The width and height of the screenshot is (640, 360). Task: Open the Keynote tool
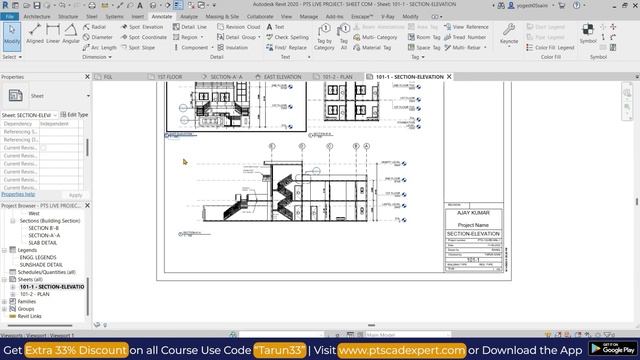509,35
